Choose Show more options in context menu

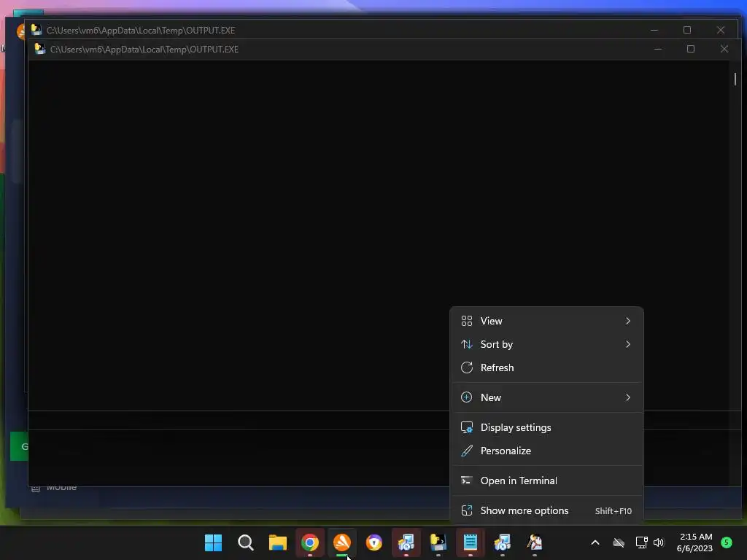pyautogui.click(x=546, y=511)
